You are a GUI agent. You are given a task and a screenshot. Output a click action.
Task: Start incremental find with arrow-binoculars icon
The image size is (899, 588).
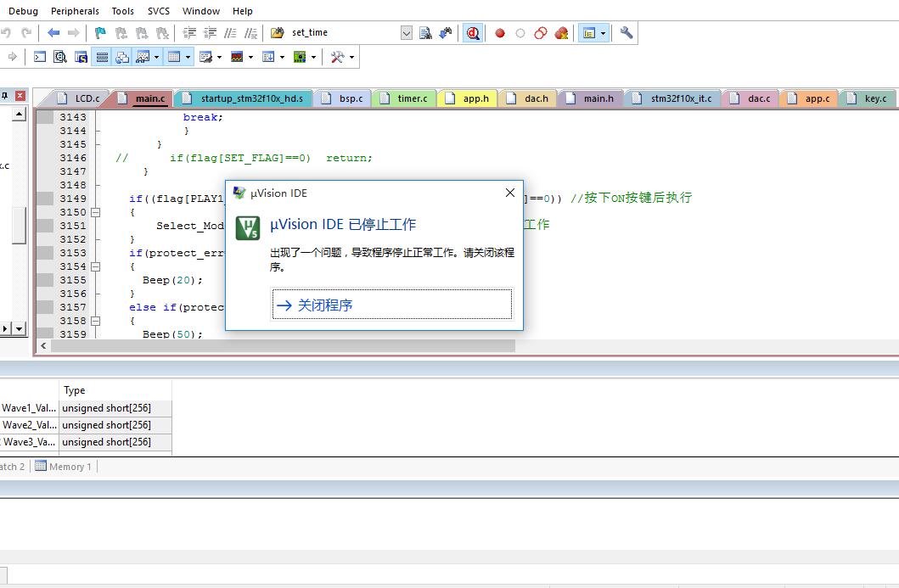[x=446, y=32]
